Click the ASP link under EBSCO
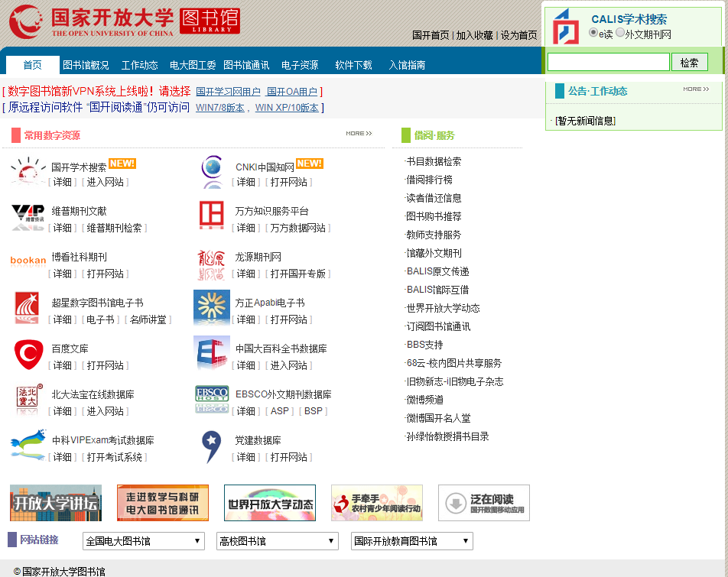This screenshot has width=728, height=577. tap(280, 411)
